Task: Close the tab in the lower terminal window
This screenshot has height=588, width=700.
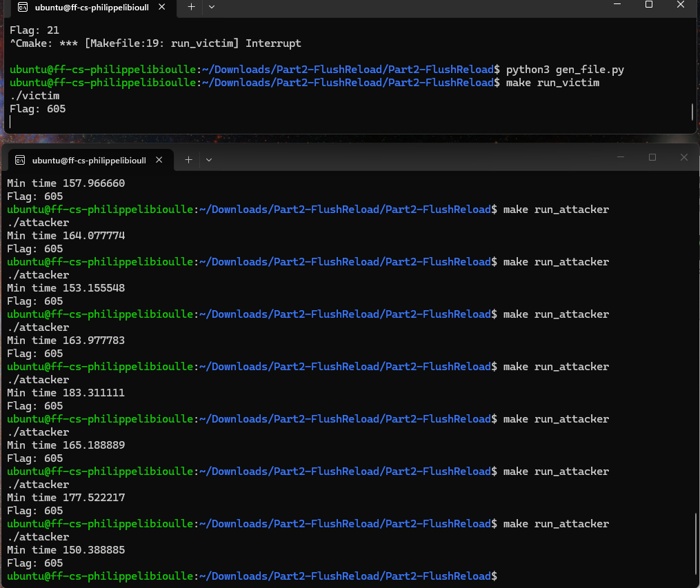Action: [x=159, y=160]
